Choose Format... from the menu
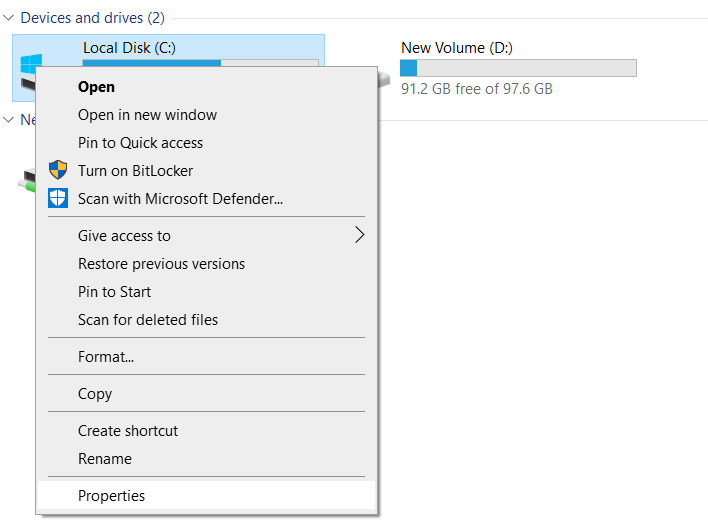708x525 pixels. pos(206,357)
